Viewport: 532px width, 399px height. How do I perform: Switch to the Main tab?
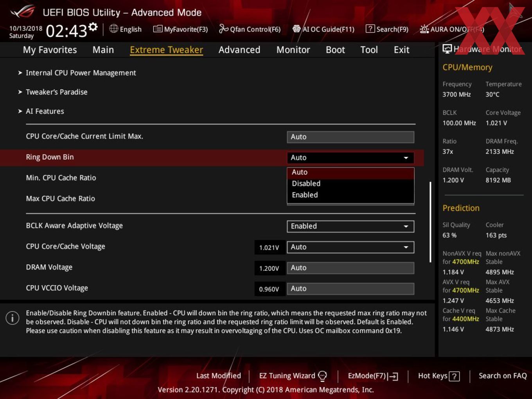pos(103,50)
